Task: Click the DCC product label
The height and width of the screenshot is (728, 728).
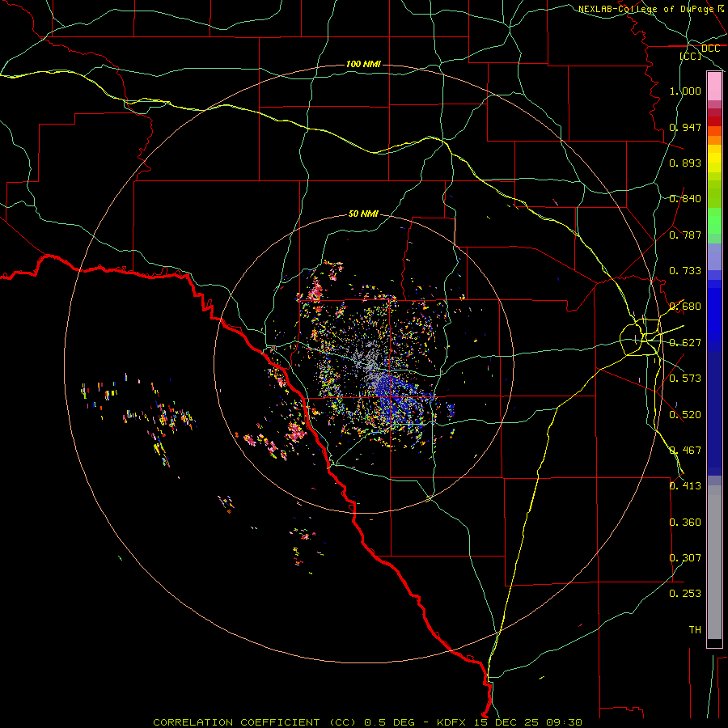Action: (x=711, y=49)
